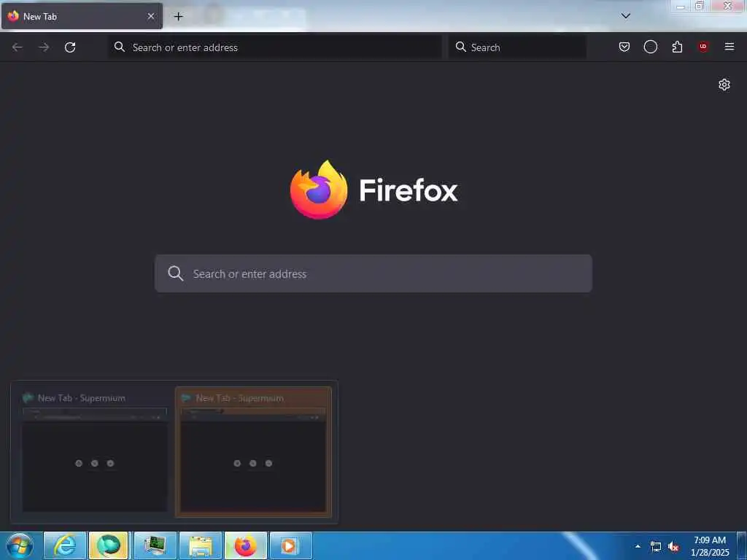Expand the list all tabs chevron
Screen dimensions: 747x560
click(x=625, y=16)
